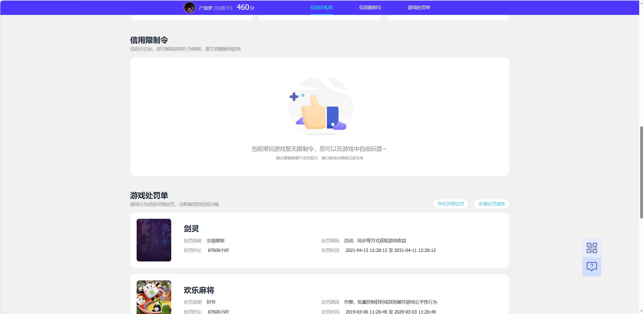Click the 当前常玩游戏暂无限制令 message
The image size is (644, 314).
[319, 149]
